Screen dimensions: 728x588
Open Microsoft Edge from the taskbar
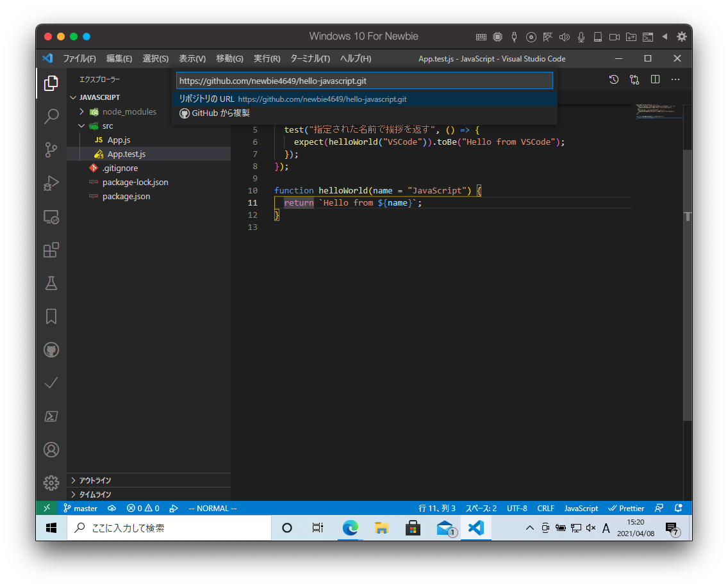point(350,528)
